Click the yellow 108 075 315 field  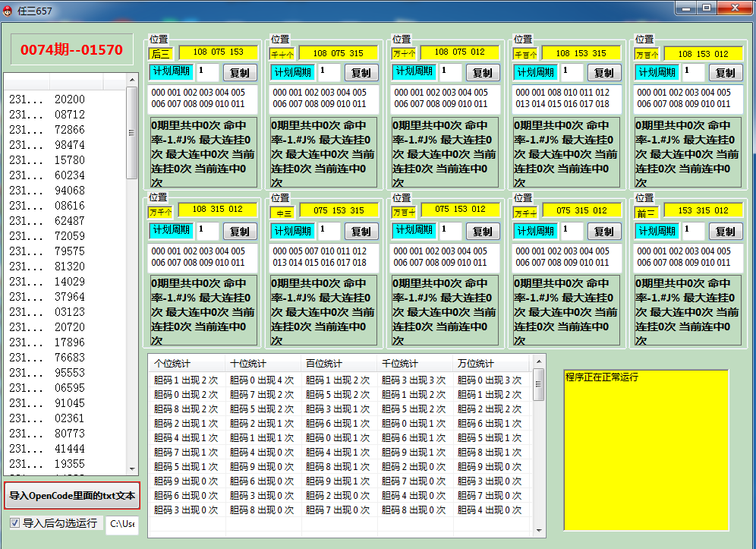[x=338, y=53]
